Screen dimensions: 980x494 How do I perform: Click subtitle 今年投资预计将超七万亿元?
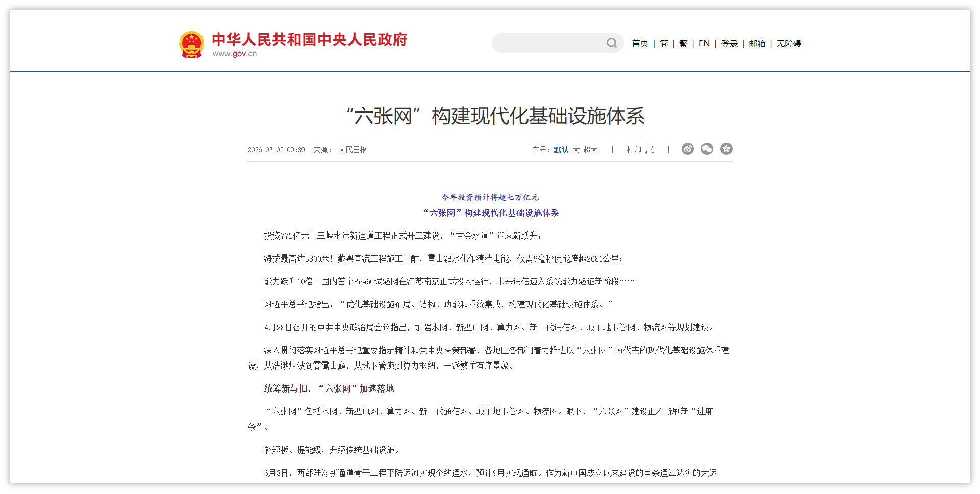pos(490,197)
